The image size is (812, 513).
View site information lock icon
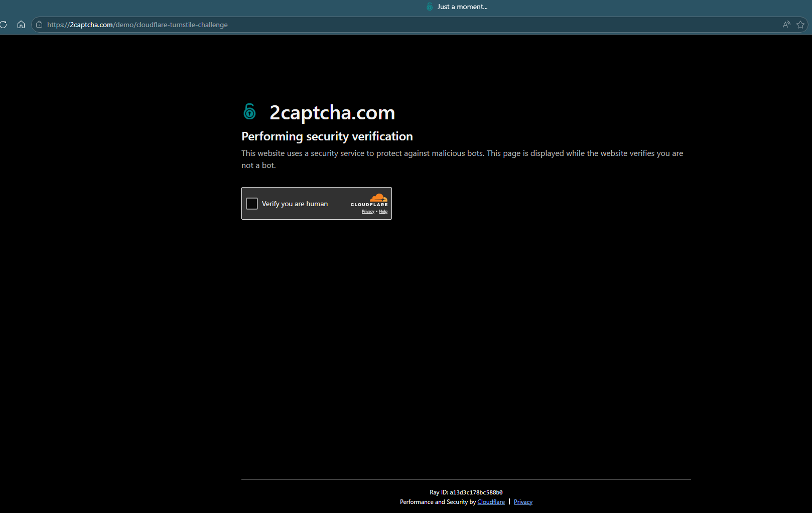click(39, 25)
